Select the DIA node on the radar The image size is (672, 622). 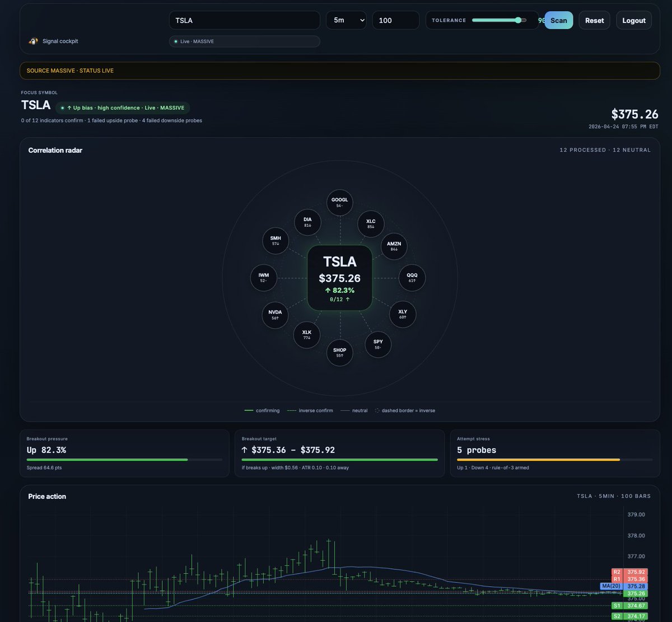click(x=307, y=222)
